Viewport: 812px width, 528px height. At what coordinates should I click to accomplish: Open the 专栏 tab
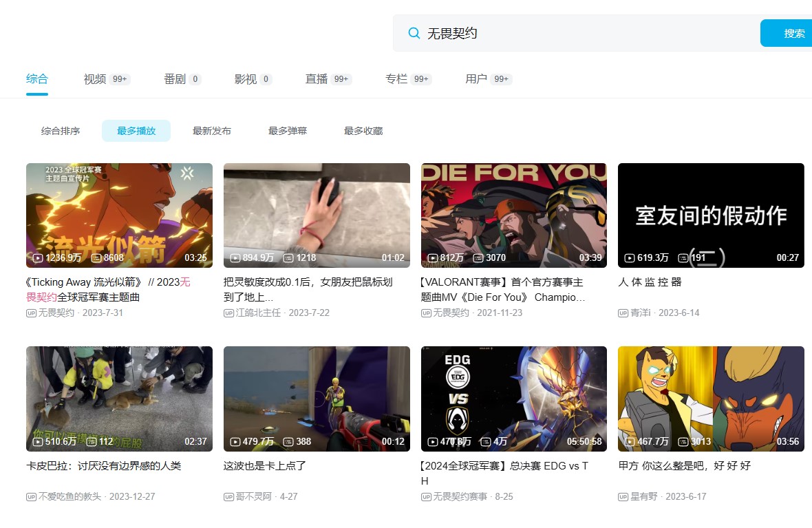[409, 78]
